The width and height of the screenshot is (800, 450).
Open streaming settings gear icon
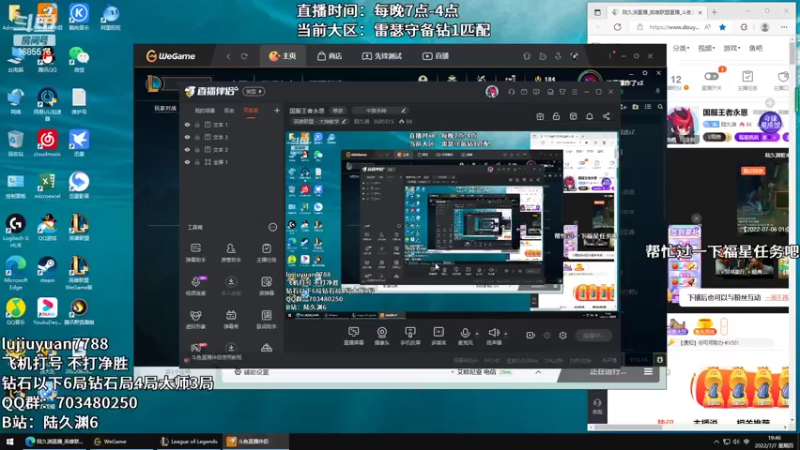(x=563, y=335)
